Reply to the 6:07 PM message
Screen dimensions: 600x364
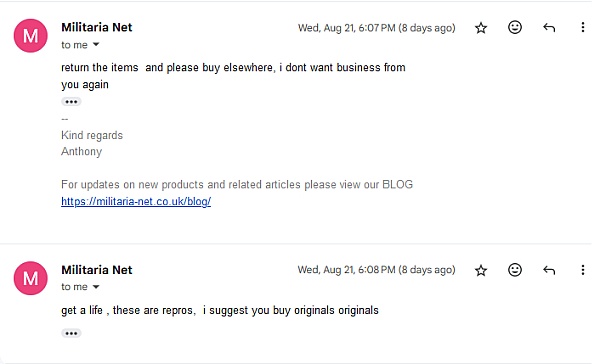[x=549, y=28]
